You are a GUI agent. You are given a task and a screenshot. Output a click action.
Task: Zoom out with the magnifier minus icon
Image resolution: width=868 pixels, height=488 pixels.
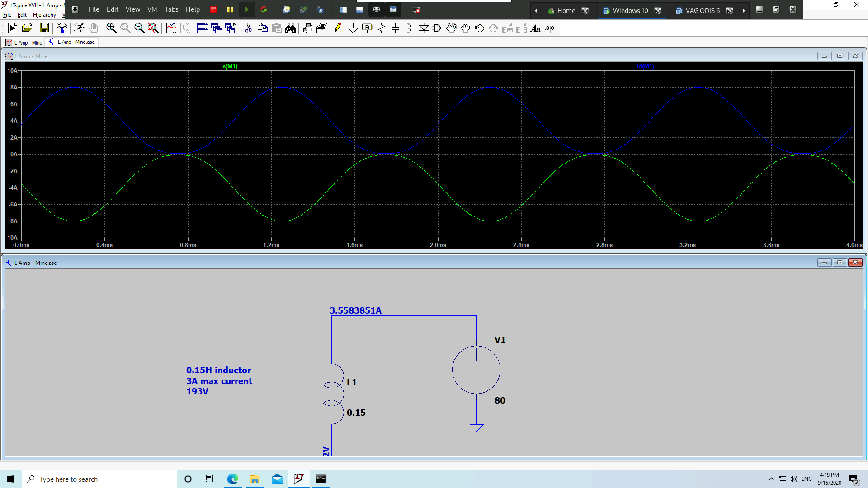139,28
